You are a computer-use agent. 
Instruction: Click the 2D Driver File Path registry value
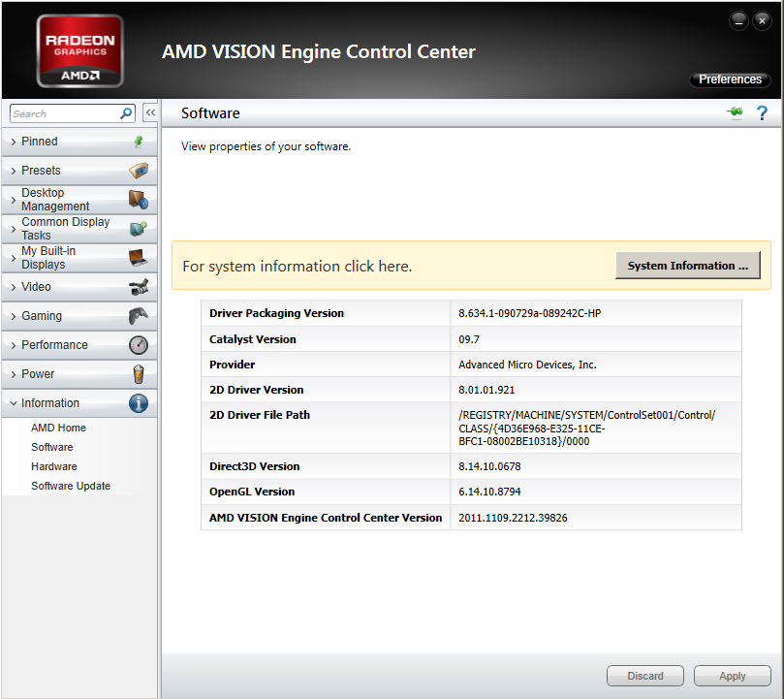coord(587,428)
